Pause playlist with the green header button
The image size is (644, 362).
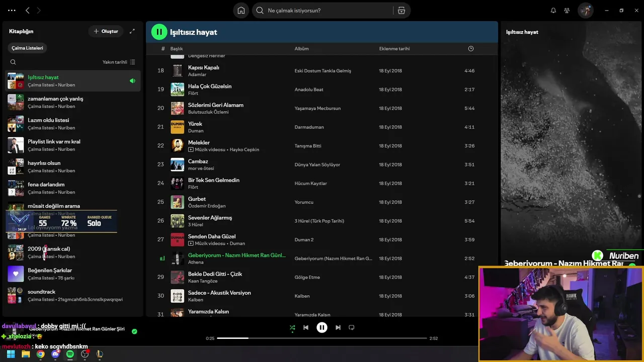[159, 32]
